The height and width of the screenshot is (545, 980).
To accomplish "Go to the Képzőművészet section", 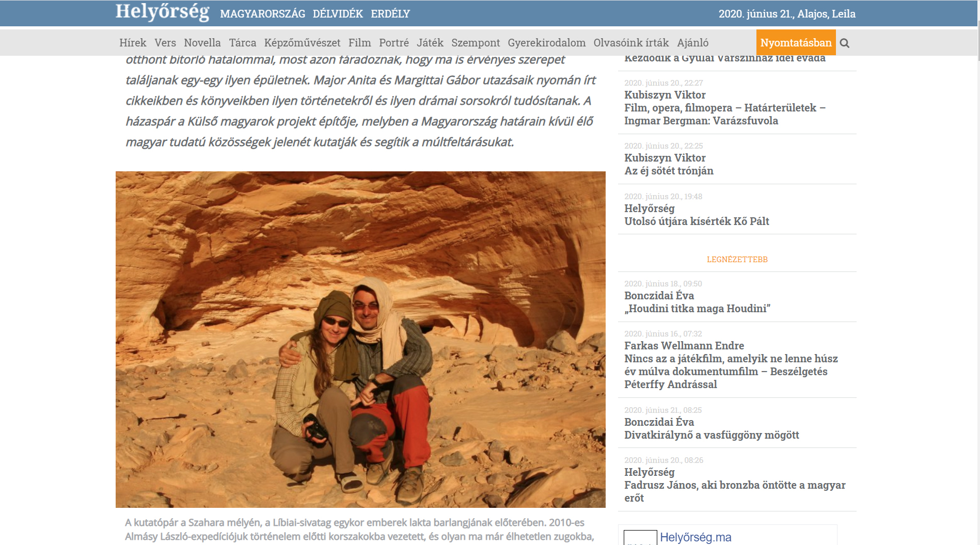I will (x=303, y=43).
